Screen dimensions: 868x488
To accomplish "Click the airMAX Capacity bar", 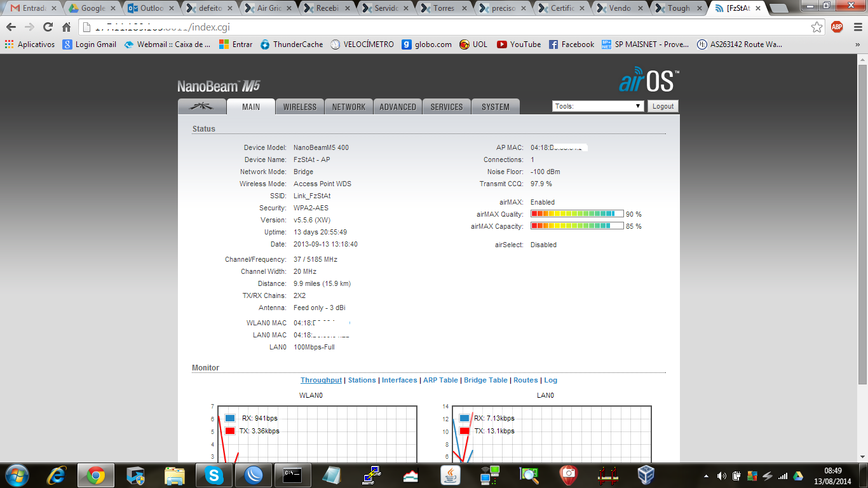I will (x=577, y=226).
